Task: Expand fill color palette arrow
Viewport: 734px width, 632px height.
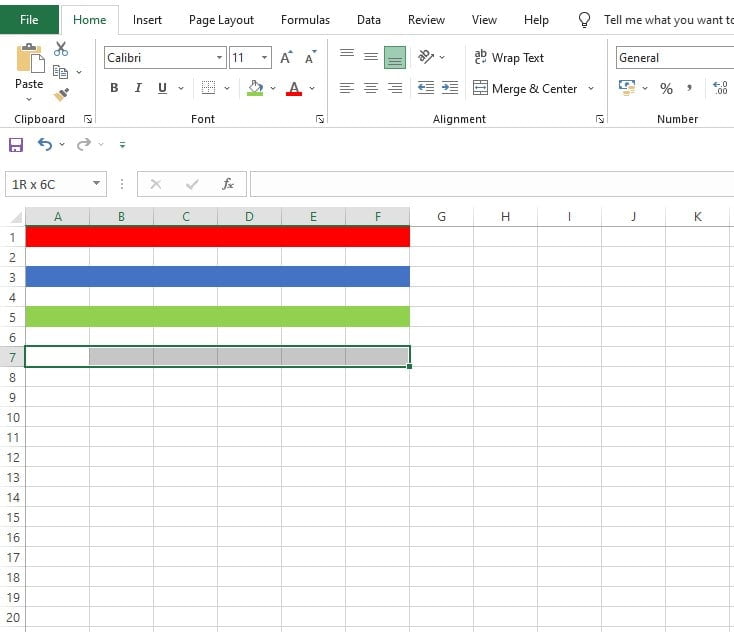Action: (x=273, y=88)
